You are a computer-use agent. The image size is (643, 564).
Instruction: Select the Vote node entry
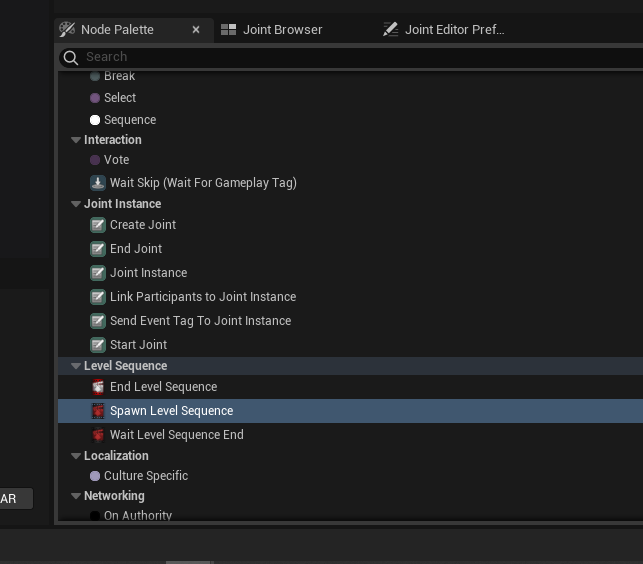pos(116,160)
